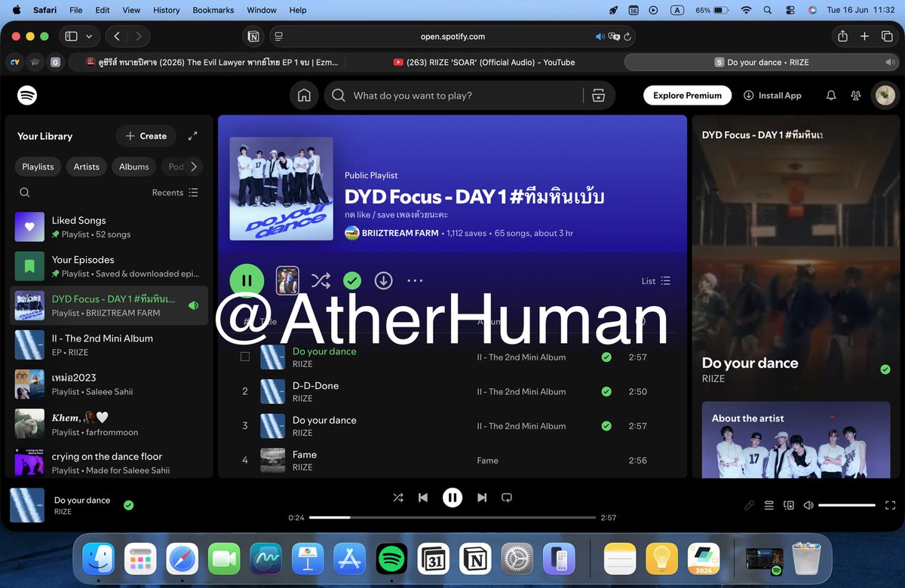Toggle saved check on D-D-Done row
Screen dimensions: 905x588
point(606,391)
